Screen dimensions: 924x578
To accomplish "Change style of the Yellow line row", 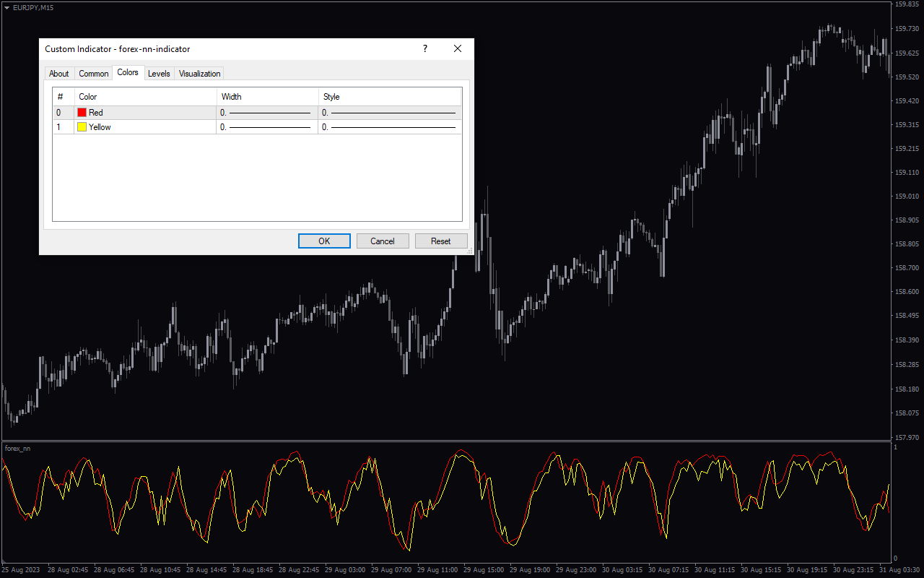I will click(x=390, y=127).
